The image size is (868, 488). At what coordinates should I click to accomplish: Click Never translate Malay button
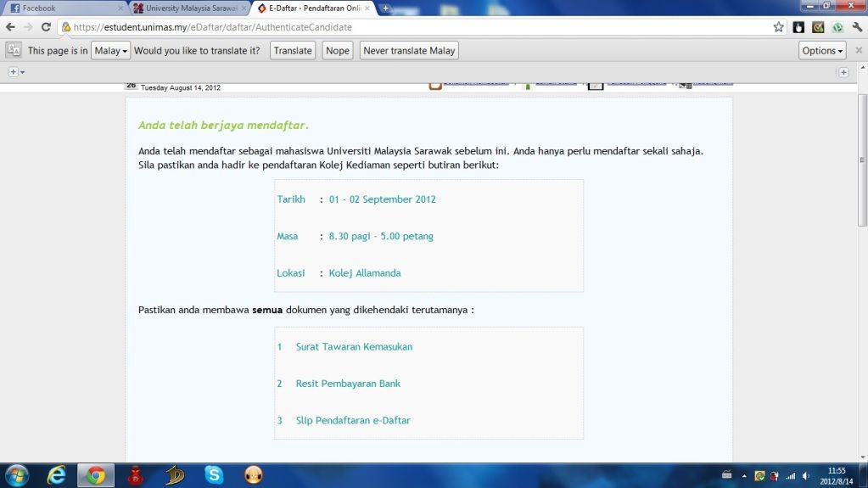(x=409, y=51)
